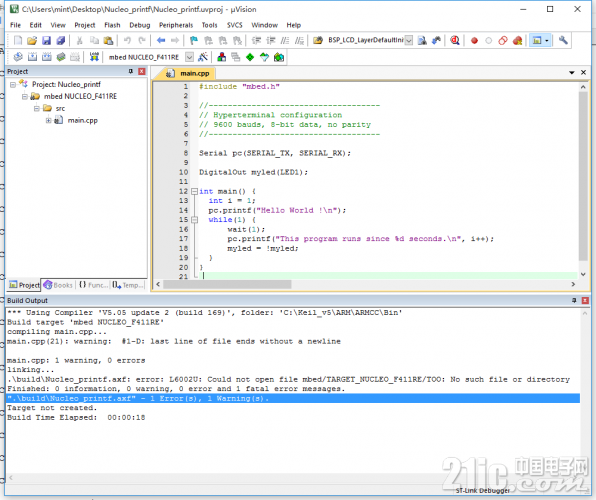Switch to the Templates panel tab
Viewport: 596px width, 500px height.
(128, 285)
